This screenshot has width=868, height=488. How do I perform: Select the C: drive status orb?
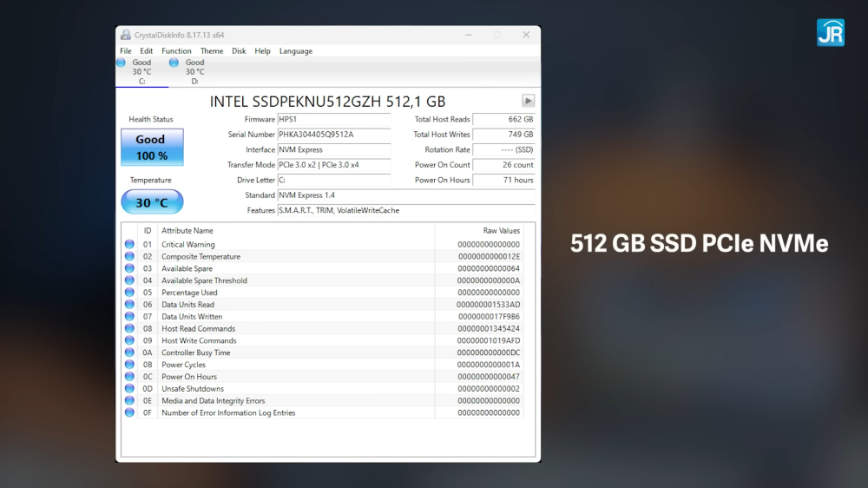point(122,63)
